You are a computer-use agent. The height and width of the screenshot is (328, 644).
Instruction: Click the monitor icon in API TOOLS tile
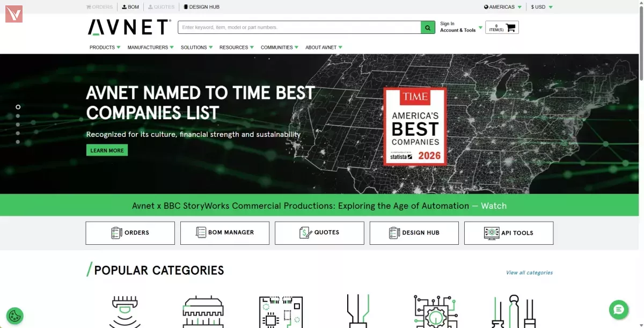(x=492, y=233)
